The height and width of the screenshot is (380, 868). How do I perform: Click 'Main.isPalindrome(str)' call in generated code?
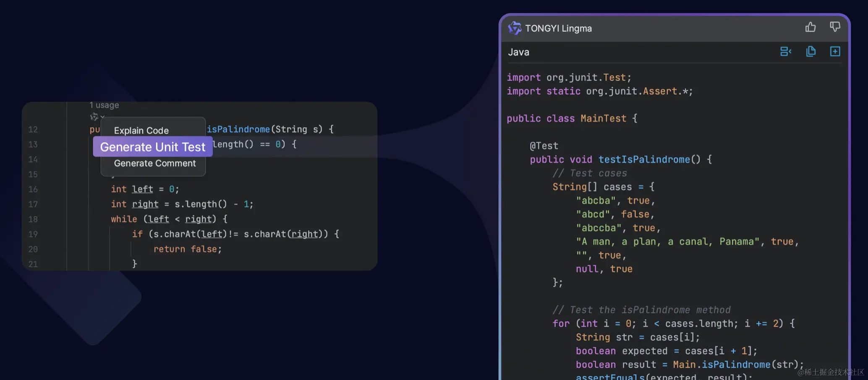(736, 364)
